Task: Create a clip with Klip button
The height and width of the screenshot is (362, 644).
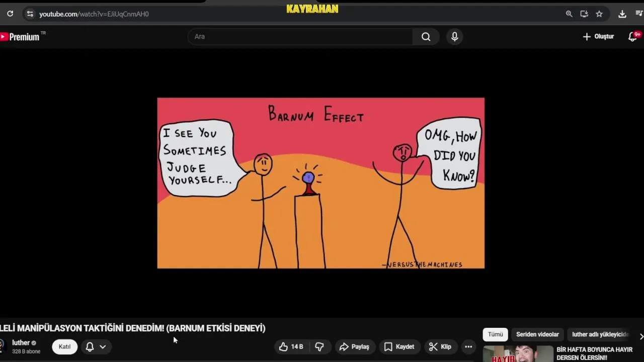Action: click(440, 346)
